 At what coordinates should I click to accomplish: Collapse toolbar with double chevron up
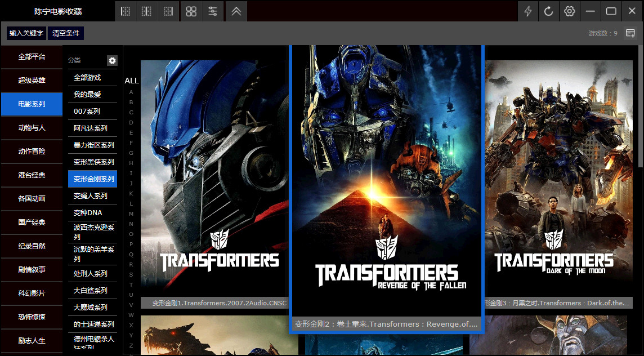pos(236,11)
